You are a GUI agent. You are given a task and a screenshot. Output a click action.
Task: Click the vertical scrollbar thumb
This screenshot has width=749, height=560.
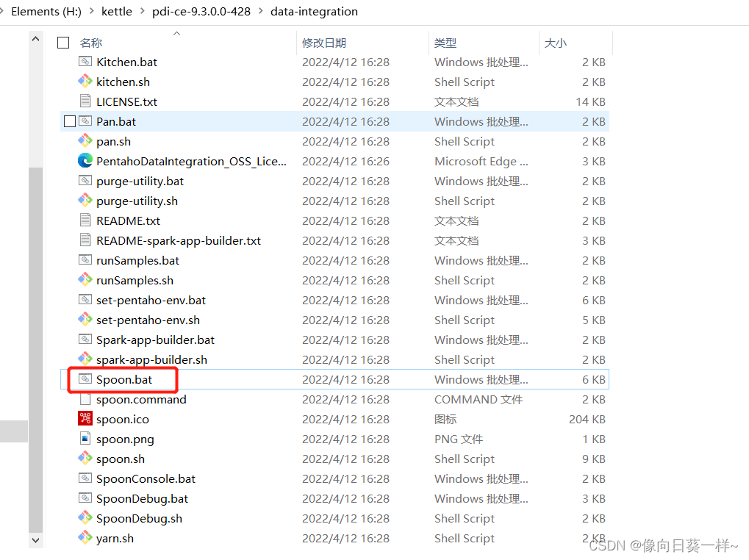[35, 350]
